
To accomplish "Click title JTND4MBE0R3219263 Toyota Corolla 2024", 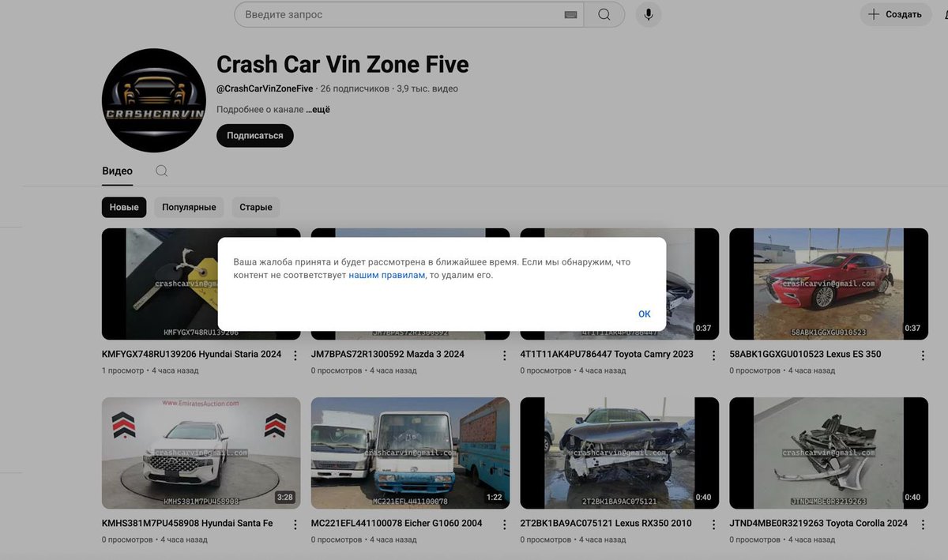I will 818,523.
